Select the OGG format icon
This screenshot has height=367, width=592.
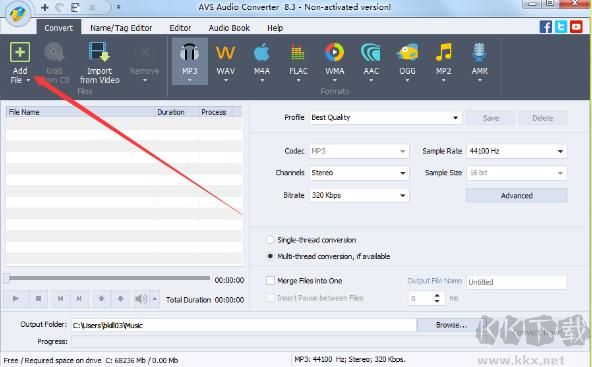[407, 52]
